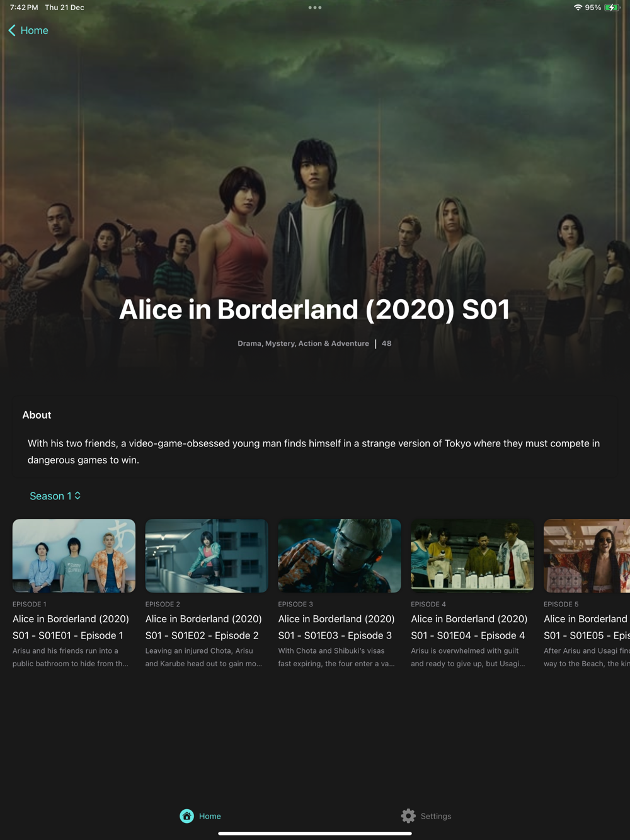The height and width of the screenshot is (840, 630).
Task: Tap the Alice in Borderland (2020) S01 heading
Action: point(314,309)
